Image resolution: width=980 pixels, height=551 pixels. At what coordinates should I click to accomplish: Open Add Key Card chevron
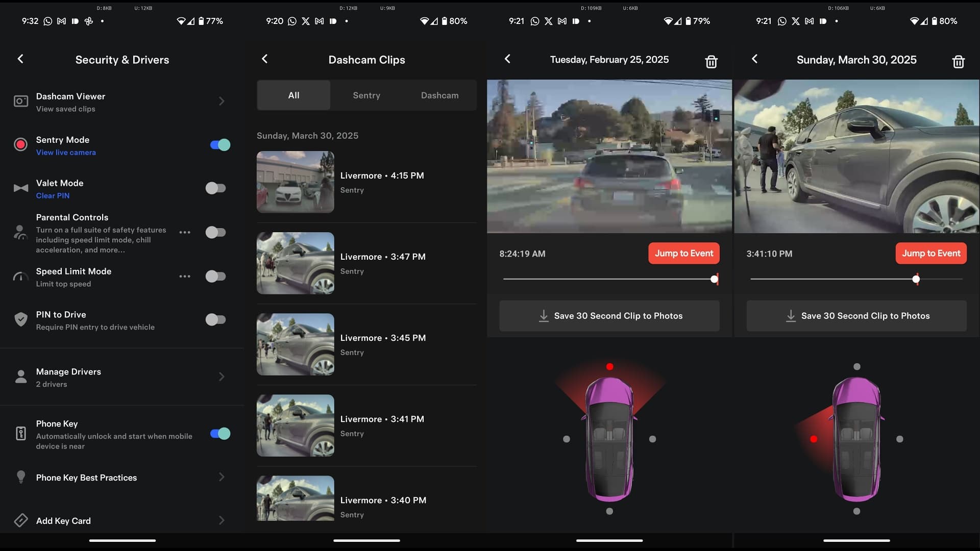point(222,520)
